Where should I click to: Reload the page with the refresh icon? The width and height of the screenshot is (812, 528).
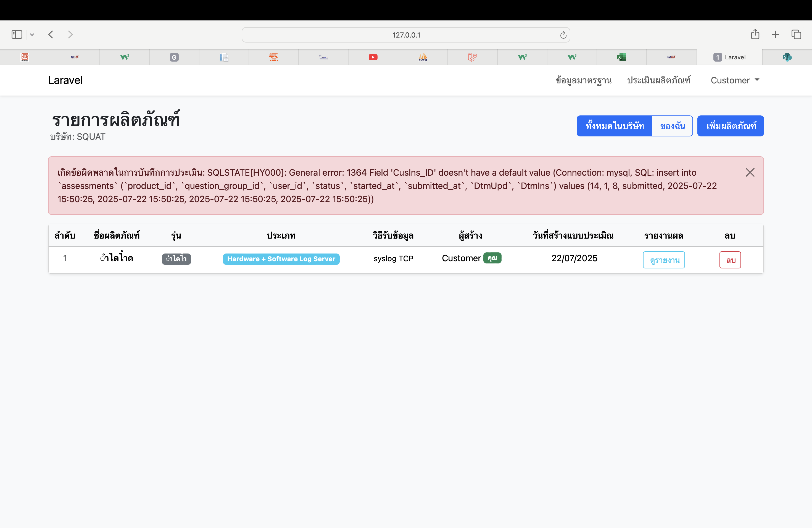pyautogui.click(x=563, y=35)
